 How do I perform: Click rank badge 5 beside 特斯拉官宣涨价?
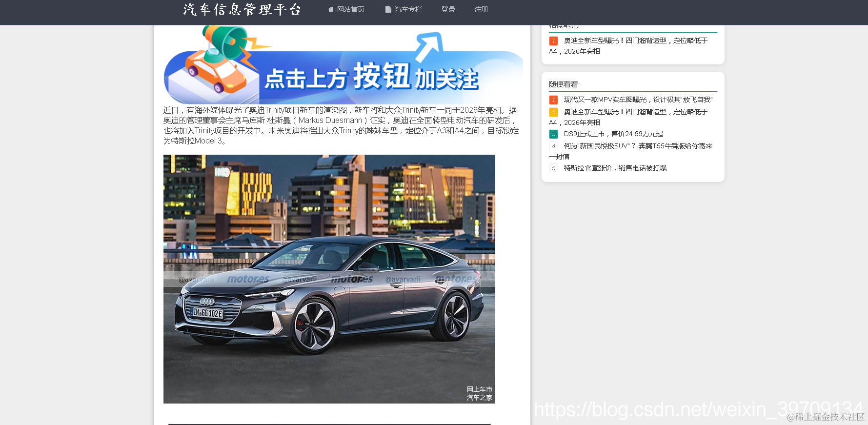553,168
